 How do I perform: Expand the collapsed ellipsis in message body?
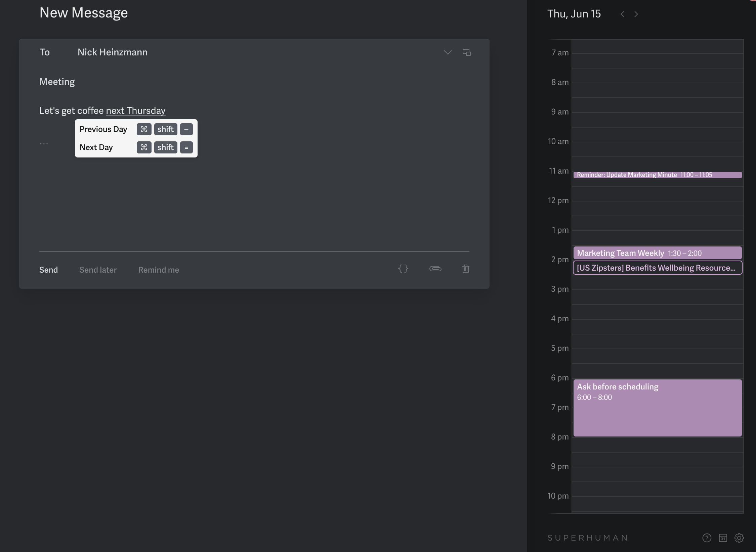[44, 144]
